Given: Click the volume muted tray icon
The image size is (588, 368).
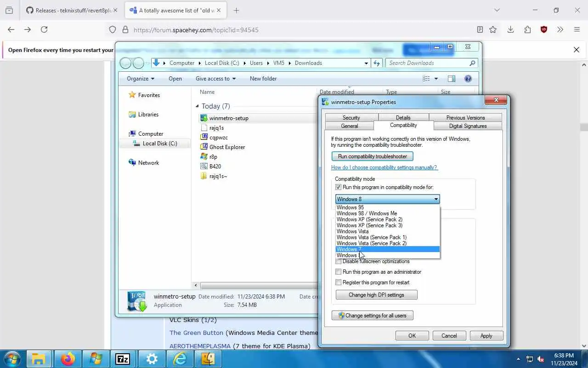Looking at the screenshot, I should tap(541, 359).
